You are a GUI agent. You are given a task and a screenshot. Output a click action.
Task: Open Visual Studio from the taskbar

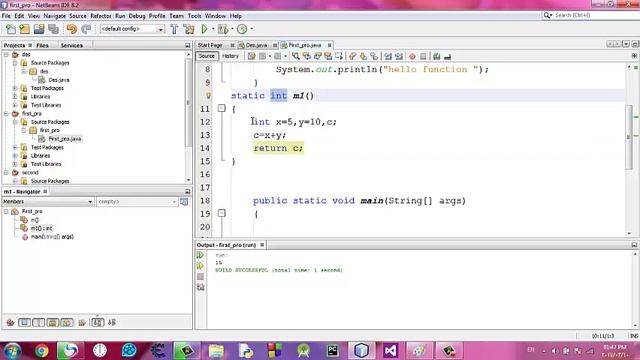click(390, 351)
